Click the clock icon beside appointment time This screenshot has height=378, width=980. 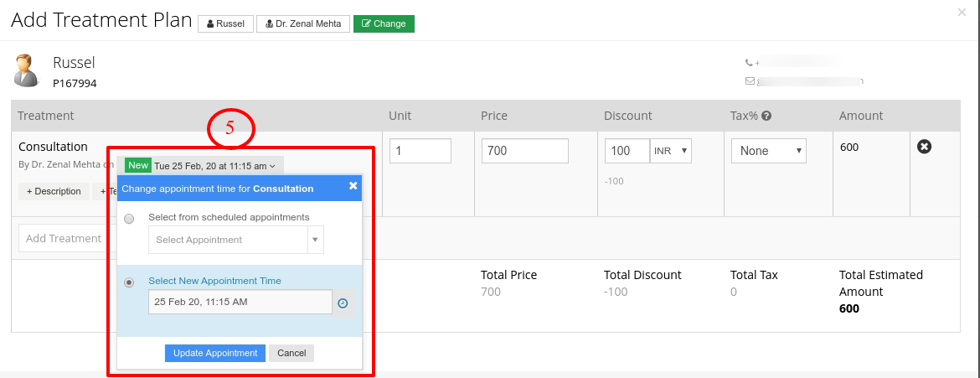pos(343,303)
